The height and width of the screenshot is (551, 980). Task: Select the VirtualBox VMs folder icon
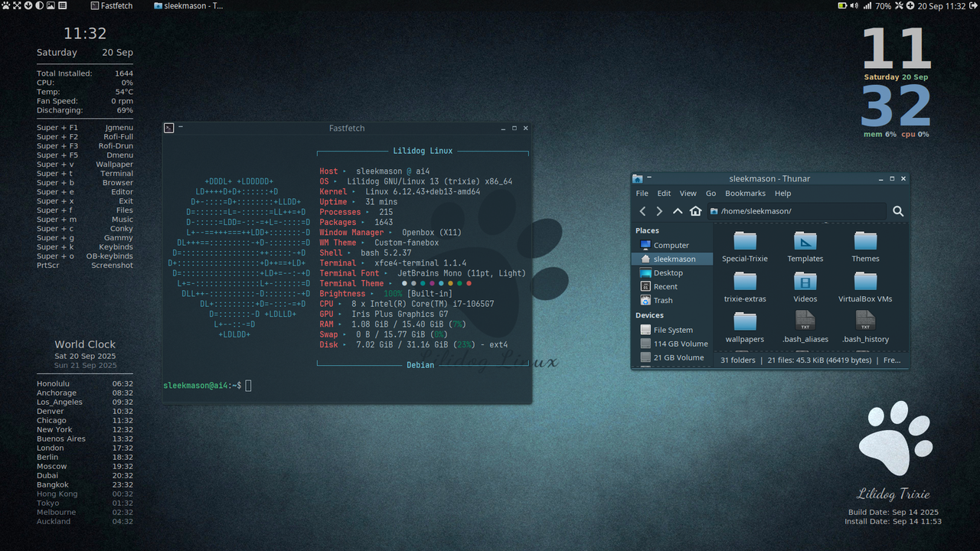(865, 281)
